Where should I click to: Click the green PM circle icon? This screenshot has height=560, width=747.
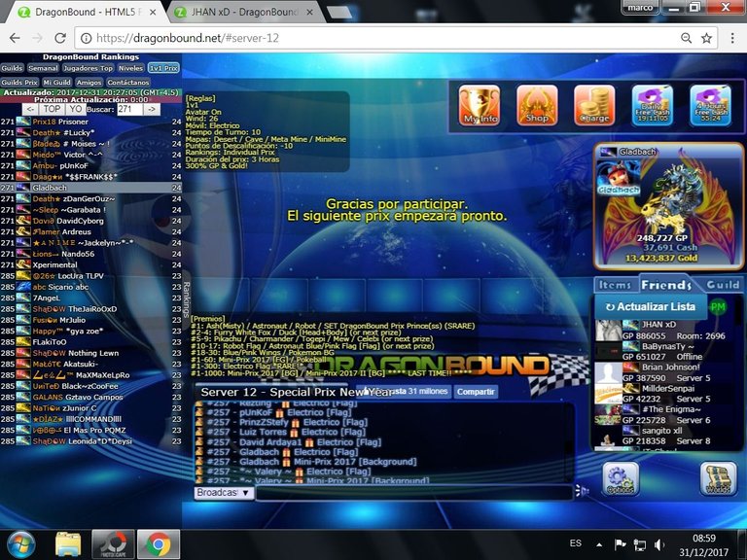tap(718, 307)
